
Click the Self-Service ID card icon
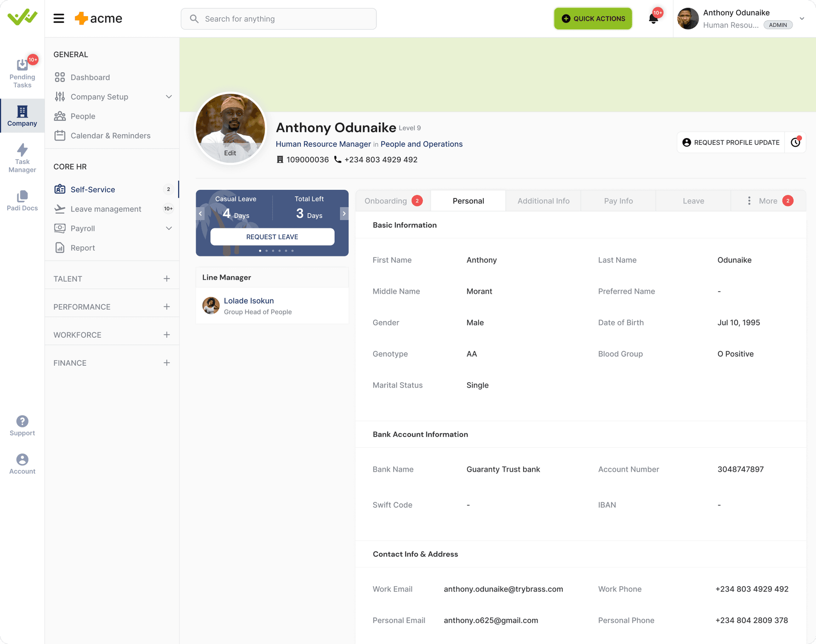pyautogui.click(x=60, y=189)
